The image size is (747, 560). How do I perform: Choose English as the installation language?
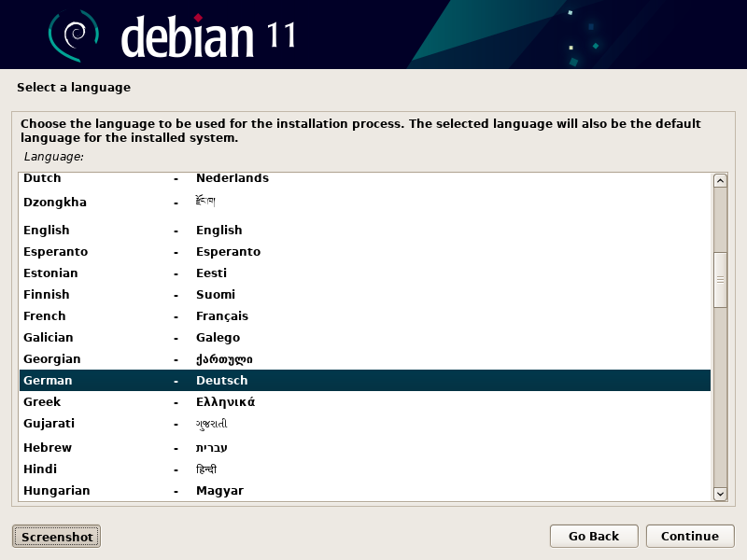click(x=365, y=230)
